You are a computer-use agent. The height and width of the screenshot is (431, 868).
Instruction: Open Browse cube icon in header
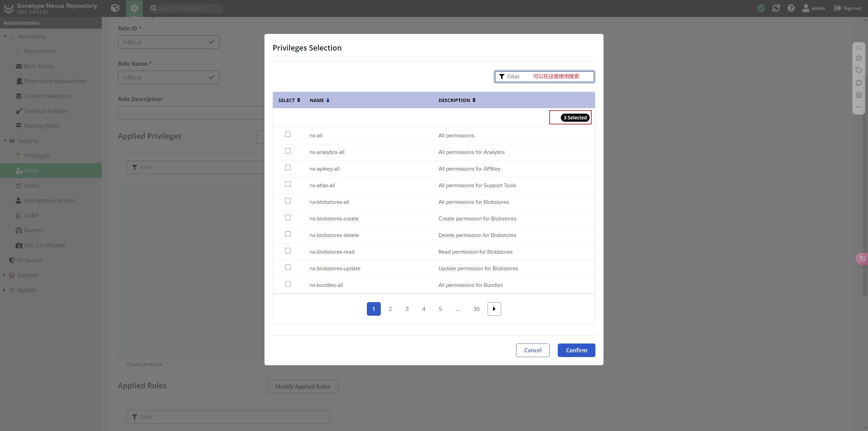click(115, 8)
